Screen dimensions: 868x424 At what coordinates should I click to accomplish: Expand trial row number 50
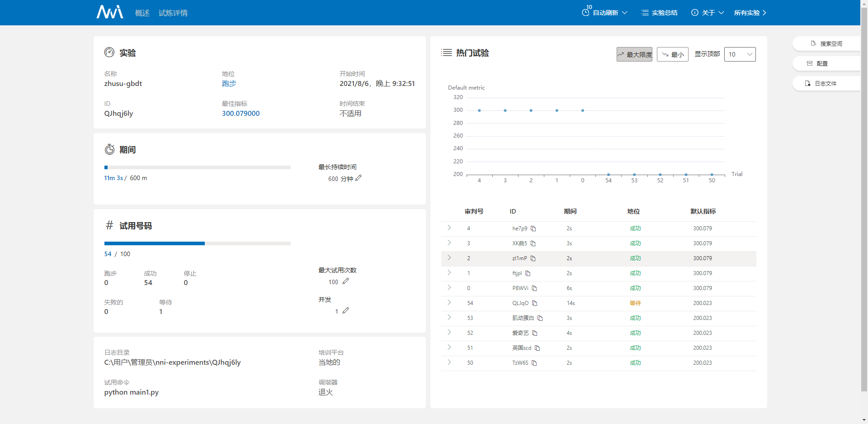[449, 362]
